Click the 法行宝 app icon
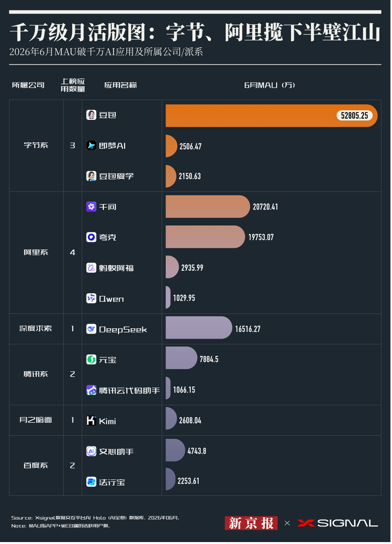 coord(92,482)
